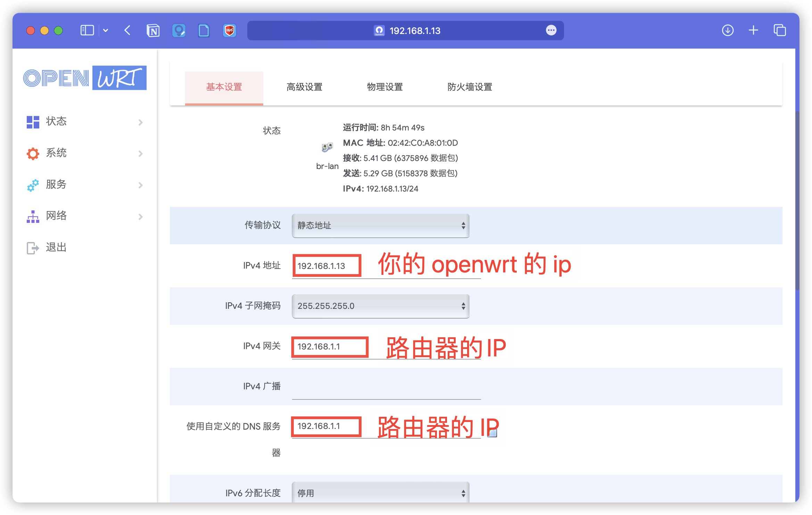Click the Notion extension icon
Screen dimensions: 812x515
point(153,31)
